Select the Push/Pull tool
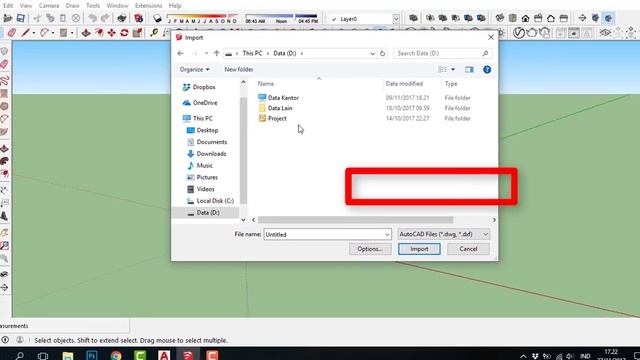Screen dimensions: 640x360 point(86,33)
